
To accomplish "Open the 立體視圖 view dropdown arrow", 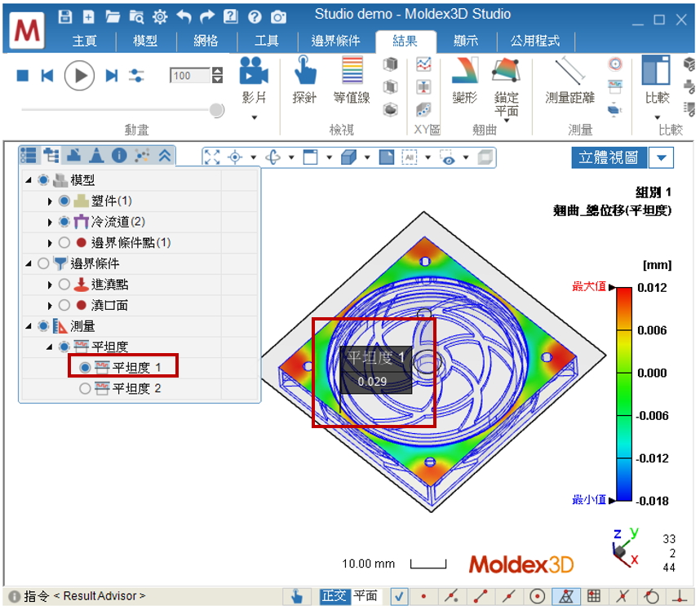I will coord(662,158).
